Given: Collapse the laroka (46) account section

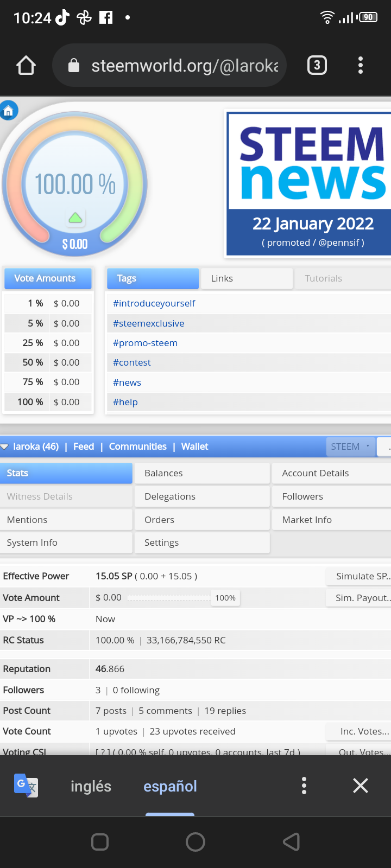Looking at the screenshot, I should pos(4,447).
